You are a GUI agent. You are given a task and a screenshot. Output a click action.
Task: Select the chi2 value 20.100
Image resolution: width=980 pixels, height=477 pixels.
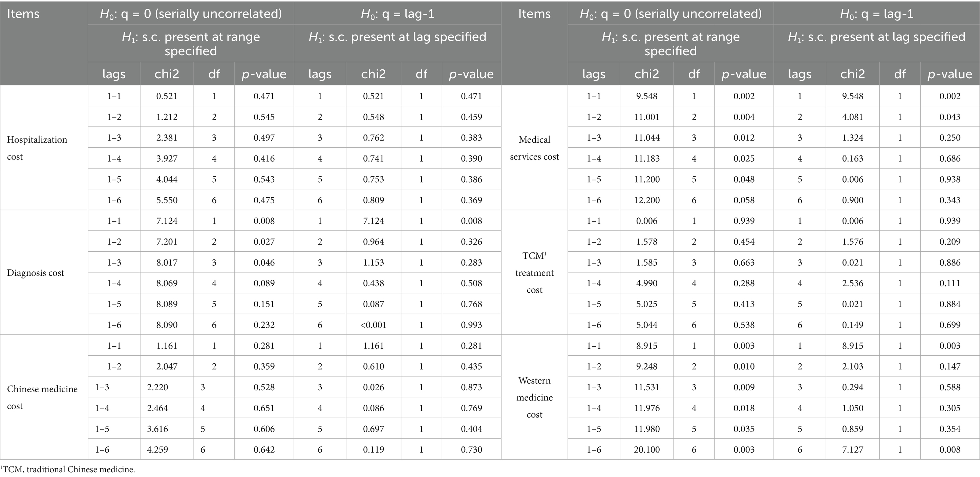(x=646, y=450)
